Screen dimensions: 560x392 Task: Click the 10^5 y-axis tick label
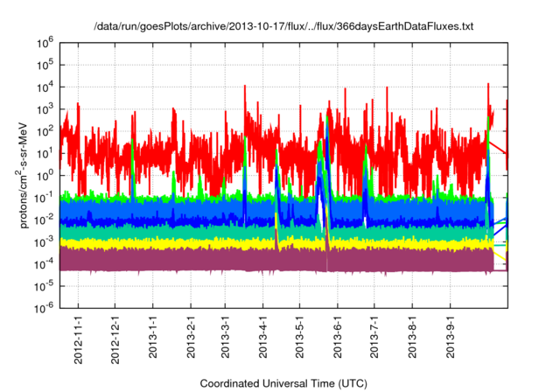45,66
